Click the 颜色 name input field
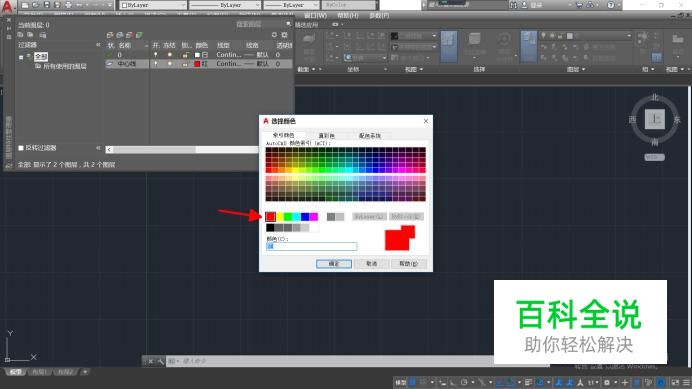The width and height of the screenshot is (692, 389). click(312, 246)
